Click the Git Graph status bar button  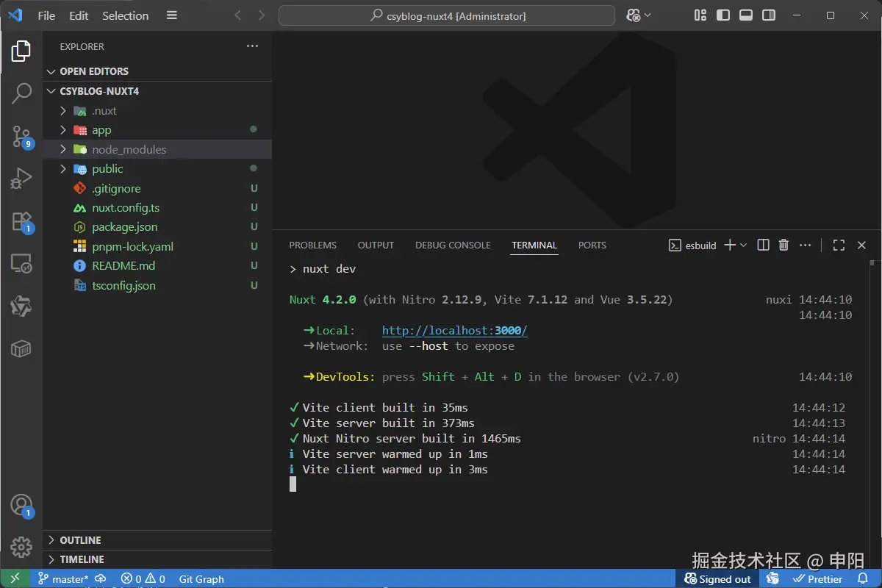pos(201,579)
